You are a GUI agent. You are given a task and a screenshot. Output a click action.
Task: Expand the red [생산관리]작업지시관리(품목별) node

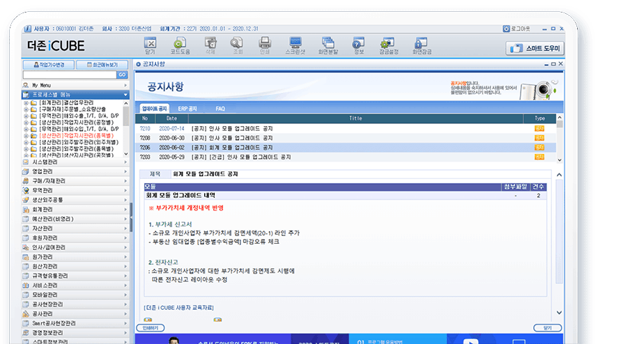pyautogui.click(x=26, y=136)
